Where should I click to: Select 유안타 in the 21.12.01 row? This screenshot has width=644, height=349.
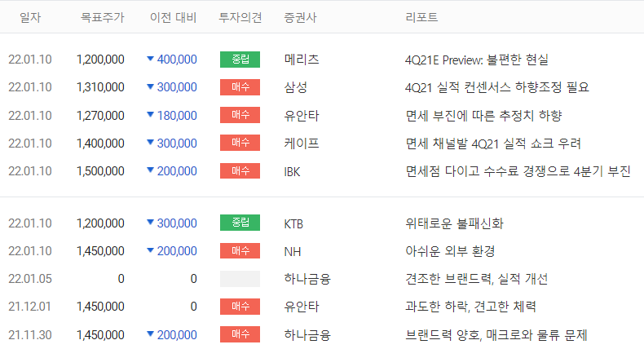pos(302,307)
